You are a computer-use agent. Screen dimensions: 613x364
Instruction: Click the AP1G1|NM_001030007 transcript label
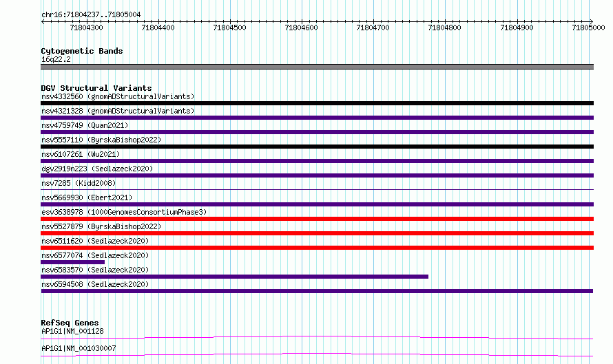click(79, 348)
